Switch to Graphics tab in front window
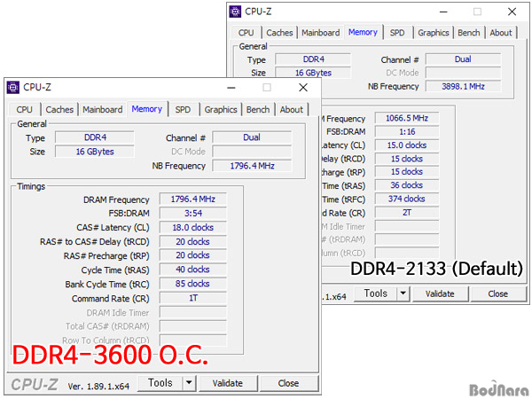532x399 pixels. (221, 110)
